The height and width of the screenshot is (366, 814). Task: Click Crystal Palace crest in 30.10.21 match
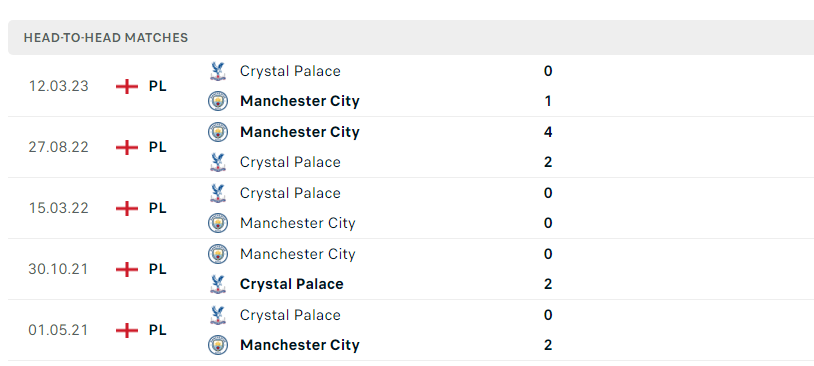(218, 284)
